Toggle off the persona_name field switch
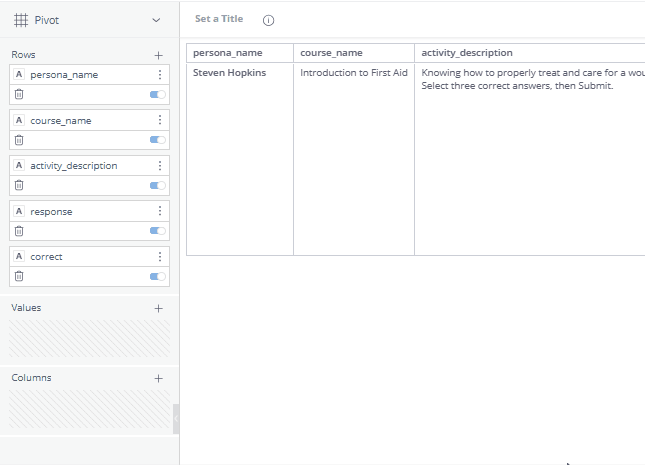 158,94
